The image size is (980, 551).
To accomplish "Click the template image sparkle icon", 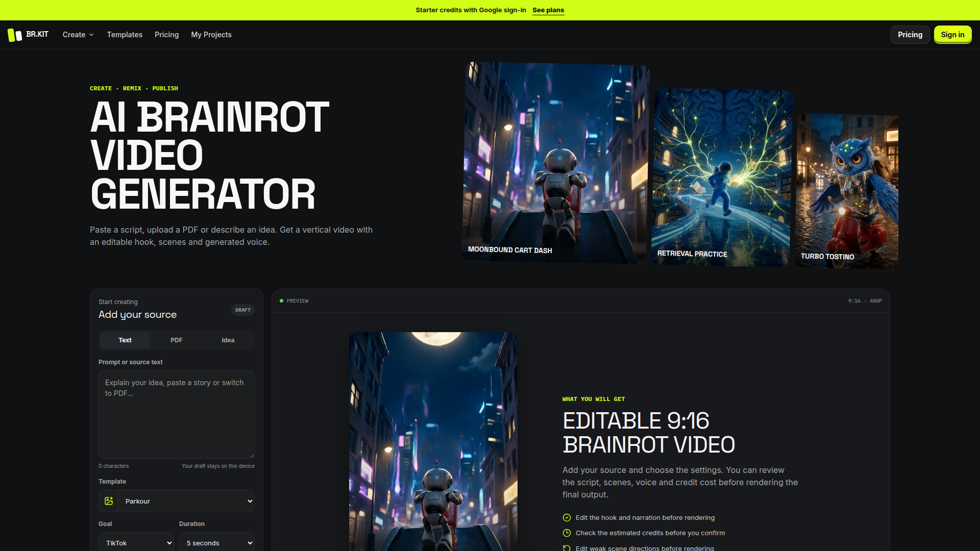I will pos(109,501).
